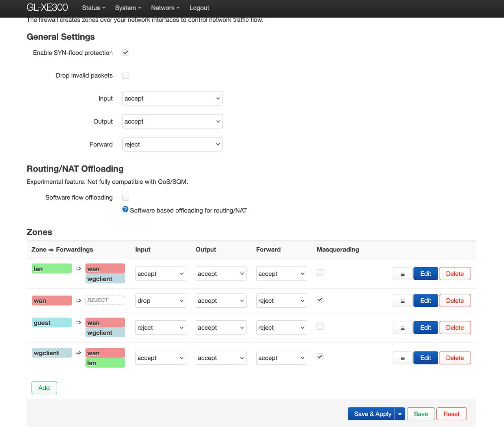Image resolution: width=504 pixels, height=427 pixels.
Task: Toggle Masquerading for the wan zone
Action: [320, 299]
